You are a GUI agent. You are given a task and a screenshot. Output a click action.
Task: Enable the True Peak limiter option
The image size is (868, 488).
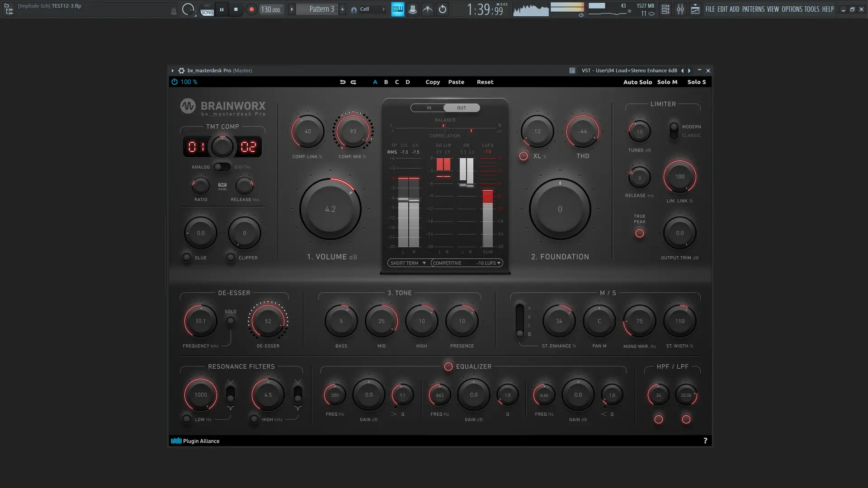tap(640, 233)
